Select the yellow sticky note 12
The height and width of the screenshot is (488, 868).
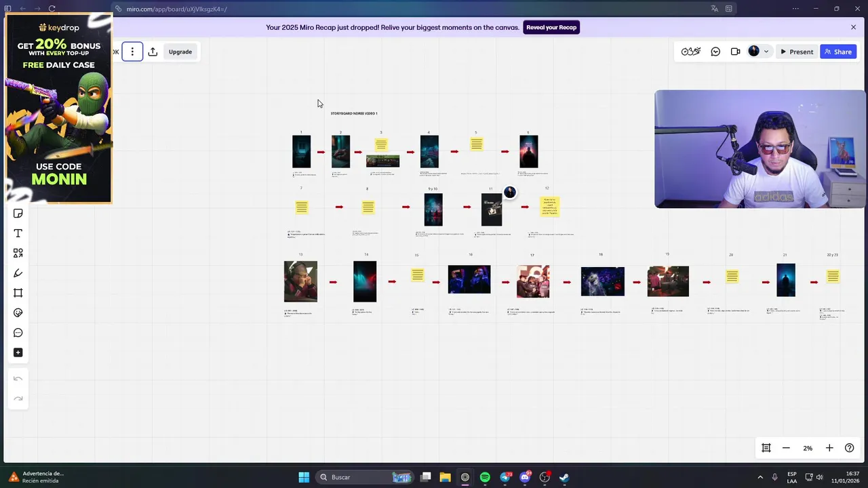(549, 206)
